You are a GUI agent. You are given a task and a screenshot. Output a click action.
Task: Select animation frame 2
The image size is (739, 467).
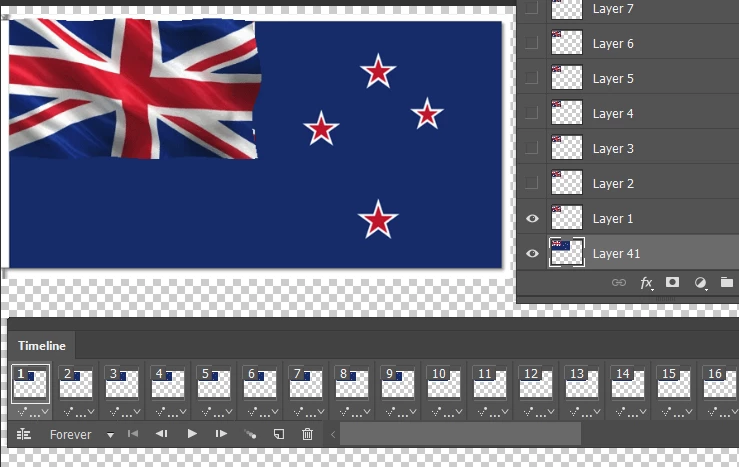[x=76, y=383]
